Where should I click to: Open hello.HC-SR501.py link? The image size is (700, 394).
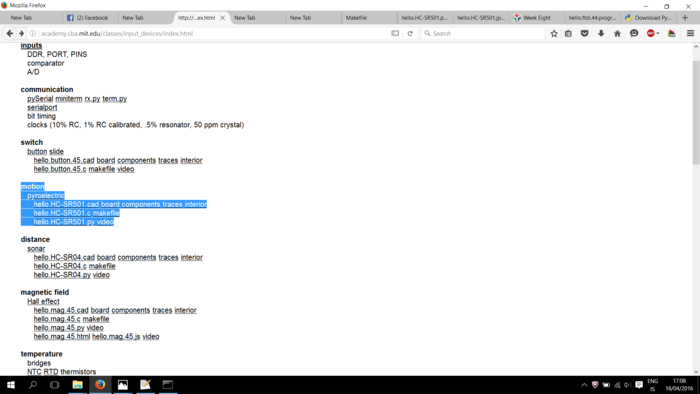point(64,222)
